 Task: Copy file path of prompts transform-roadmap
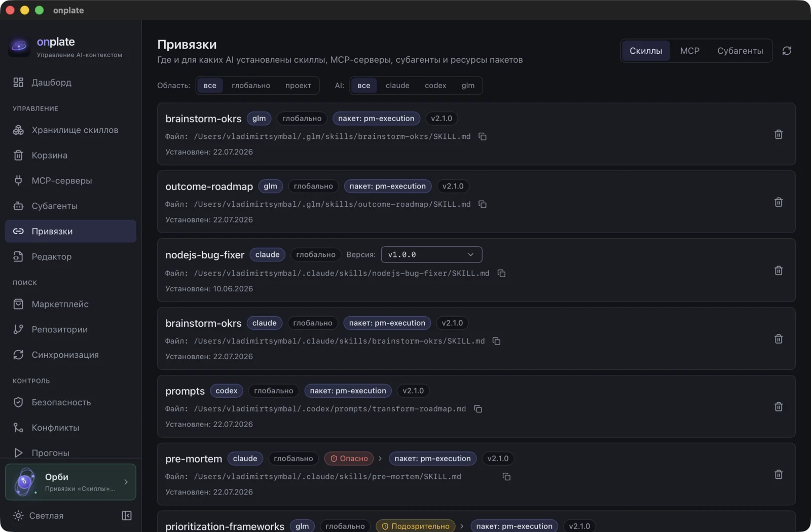coord(478,409)
